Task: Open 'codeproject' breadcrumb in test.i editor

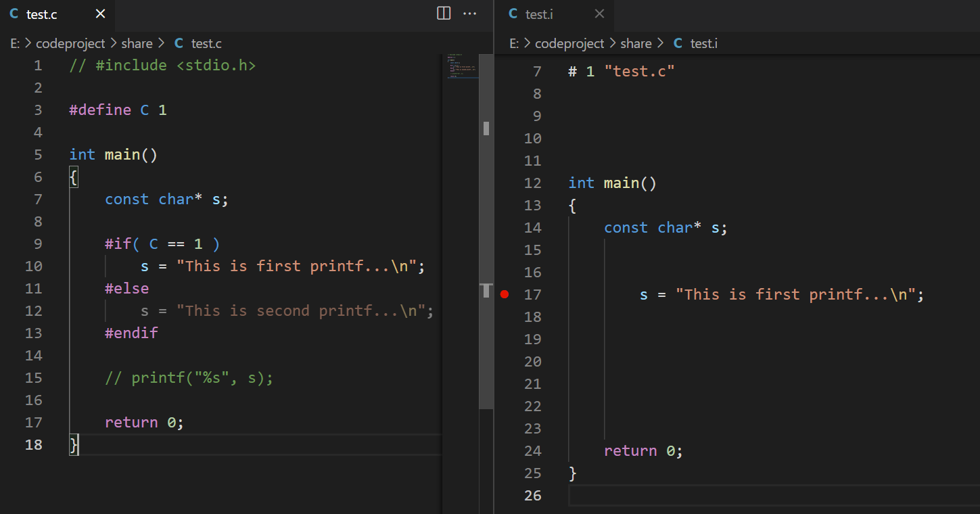Action: [x=569, y=43]
